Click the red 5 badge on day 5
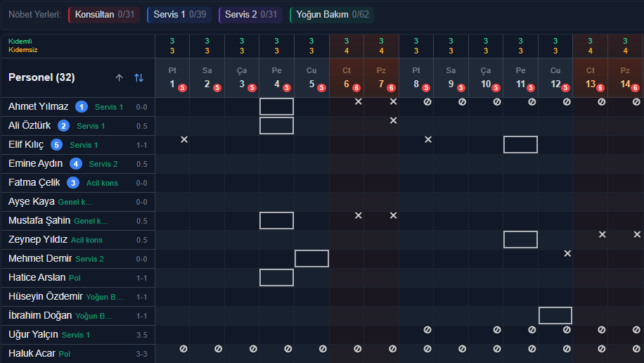 click(321, 88)
